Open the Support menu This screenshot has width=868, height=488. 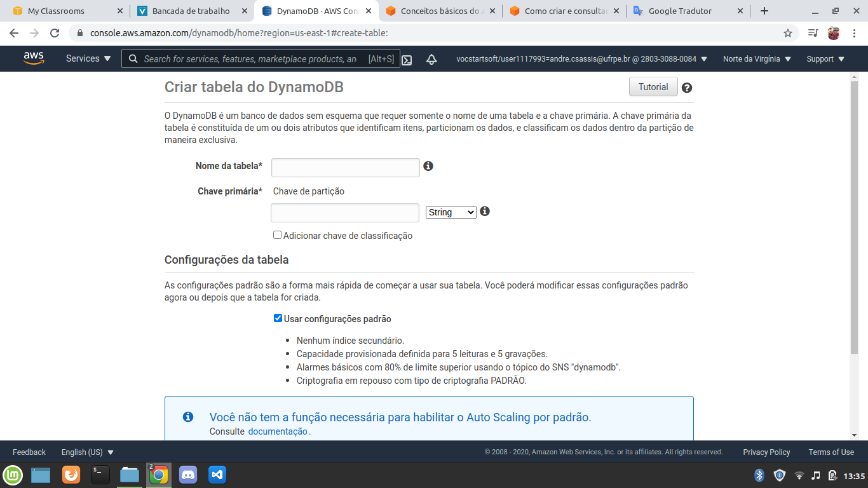(825, 59)
